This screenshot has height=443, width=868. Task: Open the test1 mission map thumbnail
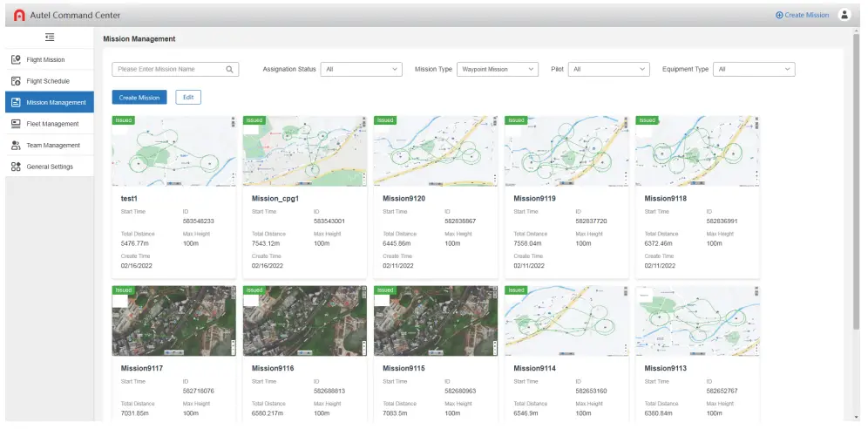pyautogui.click(x=173, y=151)
